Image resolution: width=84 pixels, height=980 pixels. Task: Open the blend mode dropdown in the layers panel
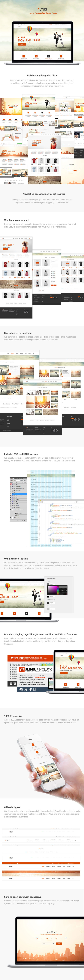[x=13, y=480]
